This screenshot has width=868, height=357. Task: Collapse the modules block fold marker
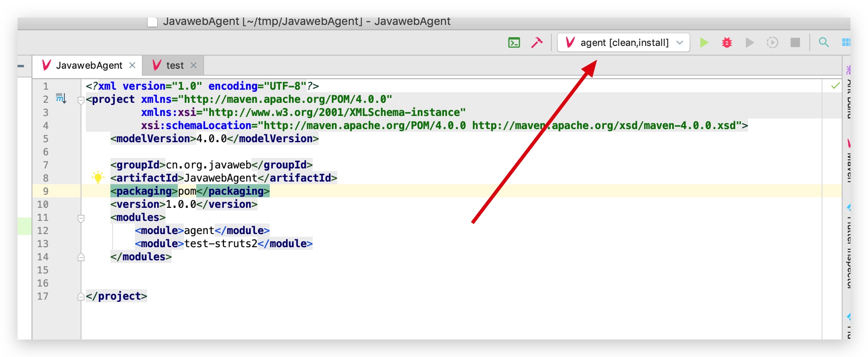pos(81,218)
